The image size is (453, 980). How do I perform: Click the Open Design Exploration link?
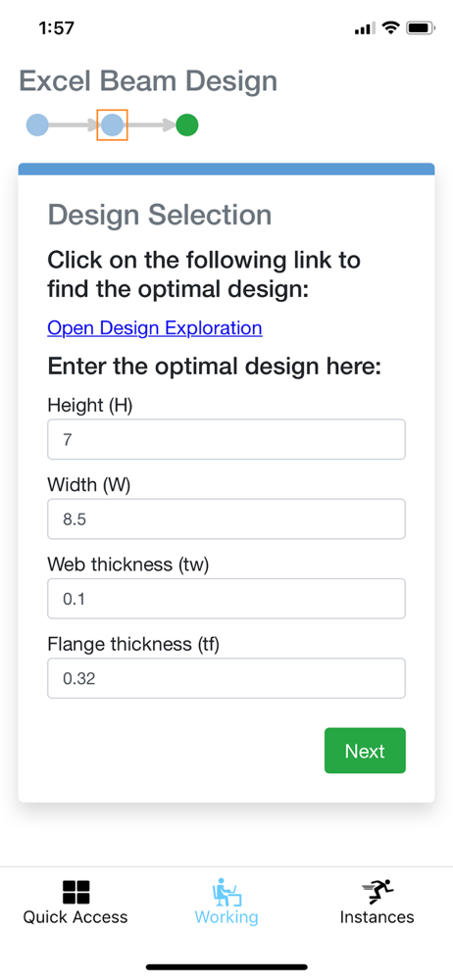[155, 327]
